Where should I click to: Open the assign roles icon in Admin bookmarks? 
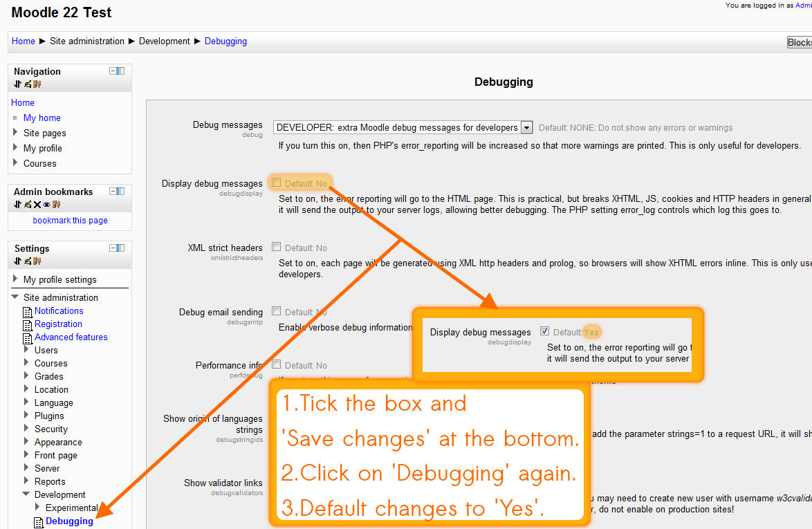[x=57, y=205]
